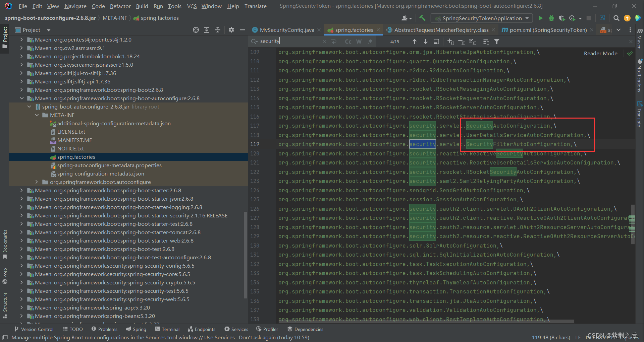Collapse the META-INF folder
Viewport: 644px width, 342px height.
click(x=37, y=115)
